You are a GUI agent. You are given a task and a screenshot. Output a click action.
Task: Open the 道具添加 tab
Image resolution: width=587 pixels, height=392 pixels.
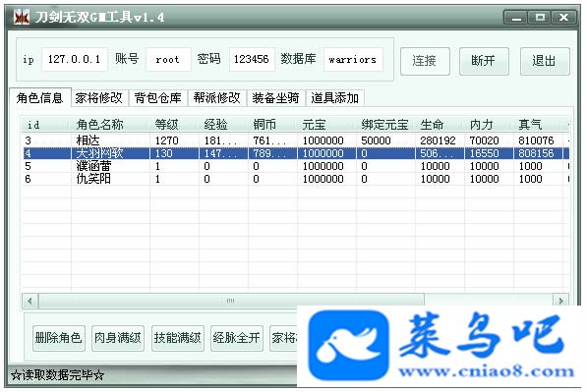pyautogui.click(x=334, y=98)
